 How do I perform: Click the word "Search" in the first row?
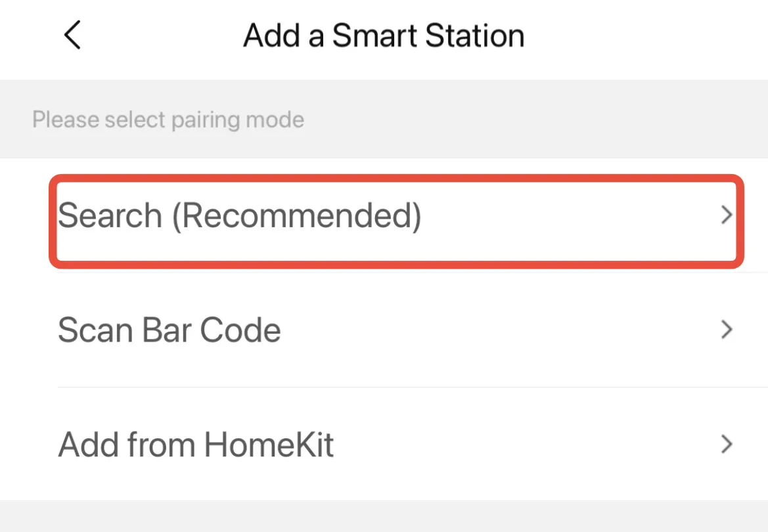point(110,215)
